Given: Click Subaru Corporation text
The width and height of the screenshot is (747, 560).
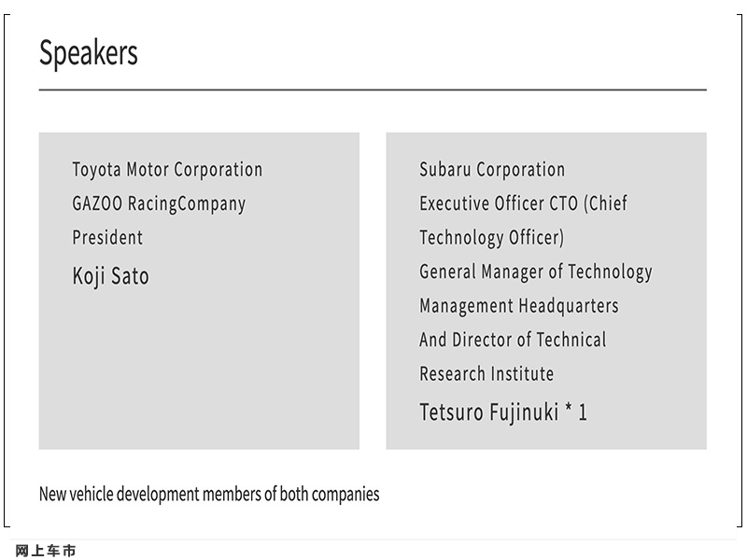Looking at the screenshot, I should [492, 170].
